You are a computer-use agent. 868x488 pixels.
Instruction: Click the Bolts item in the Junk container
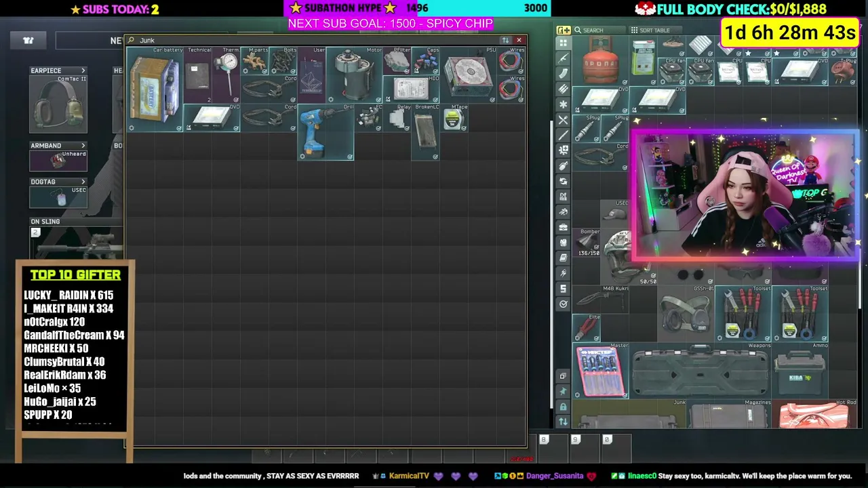pos(283,60)
